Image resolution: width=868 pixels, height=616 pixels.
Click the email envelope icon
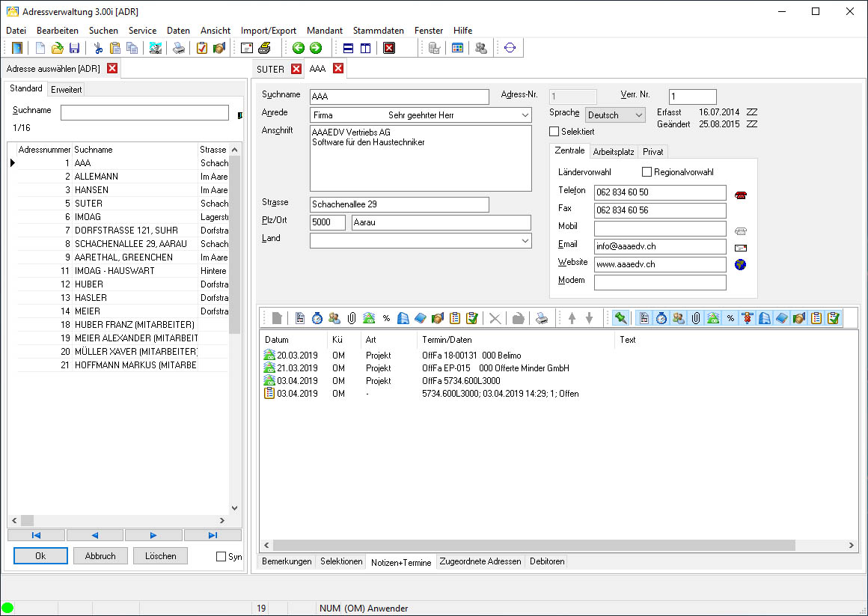pos(740,247)
